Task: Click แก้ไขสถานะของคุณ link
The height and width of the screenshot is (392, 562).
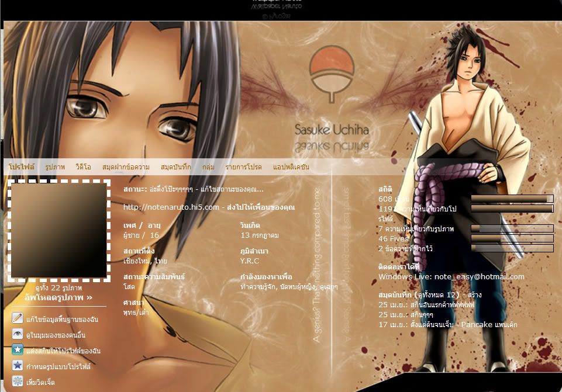Action: point(232,189)
